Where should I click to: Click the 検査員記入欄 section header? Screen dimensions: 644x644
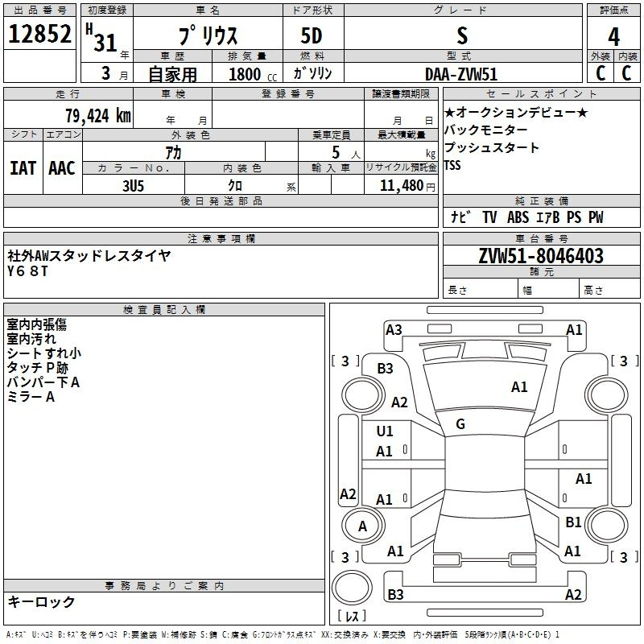pos(164,310)
